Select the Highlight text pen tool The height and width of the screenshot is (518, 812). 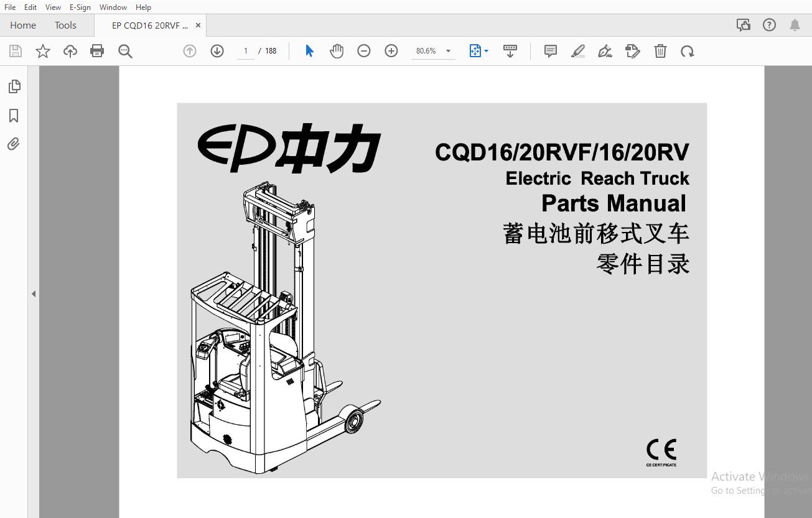578,51
